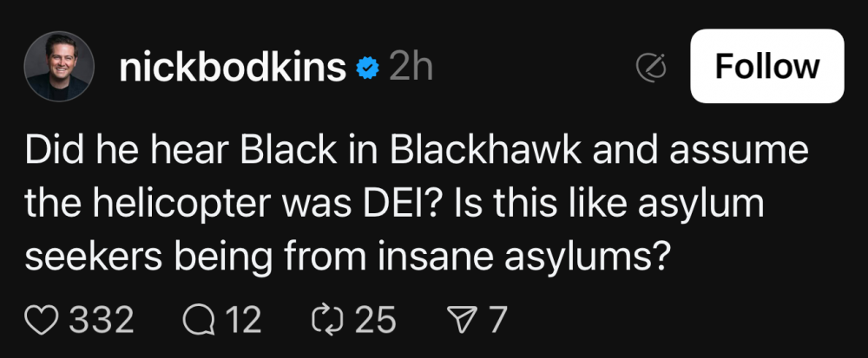The image size is (868, 358).
Task: Like the post with the heart icon
Action: [x=41, y=320]
